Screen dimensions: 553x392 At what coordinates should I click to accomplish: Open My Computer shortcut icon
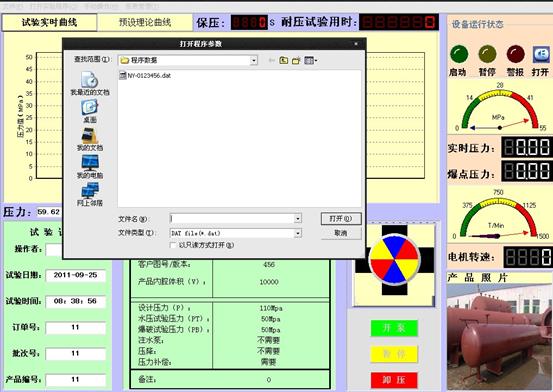coord(90,163)
